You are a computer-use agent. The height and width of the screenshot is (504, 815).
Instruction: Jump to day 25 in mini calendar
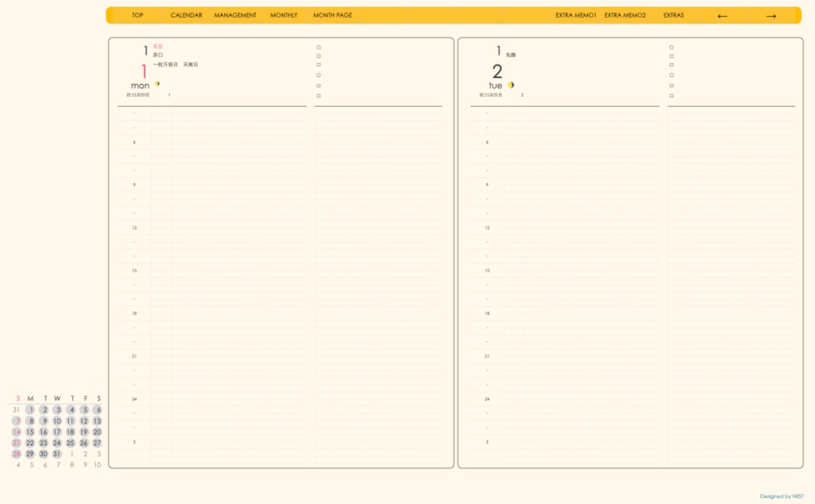pos(71,443)
